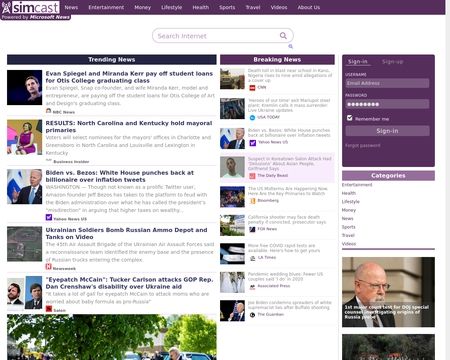Open Koreatown Salon Attack suspect story
Image resolution: width=450 pixels, height=360 pixels.
(x=290, y=164)
